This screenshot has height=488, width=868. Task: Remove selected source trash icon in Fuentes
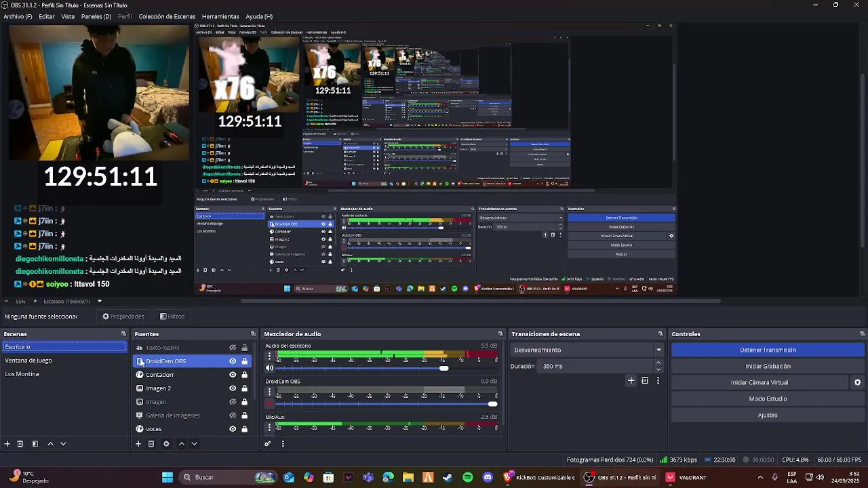click(151, 444)
